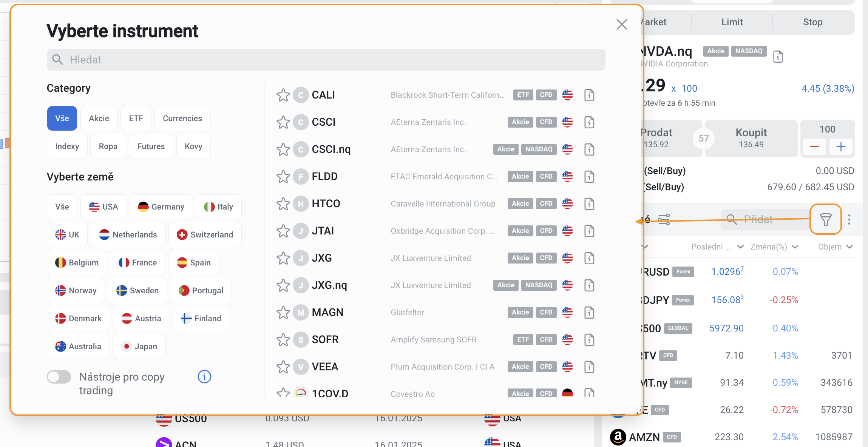868x447 pixels.
Task: Open NVDA.nq instrument info document icon
Action: (778, 57)
